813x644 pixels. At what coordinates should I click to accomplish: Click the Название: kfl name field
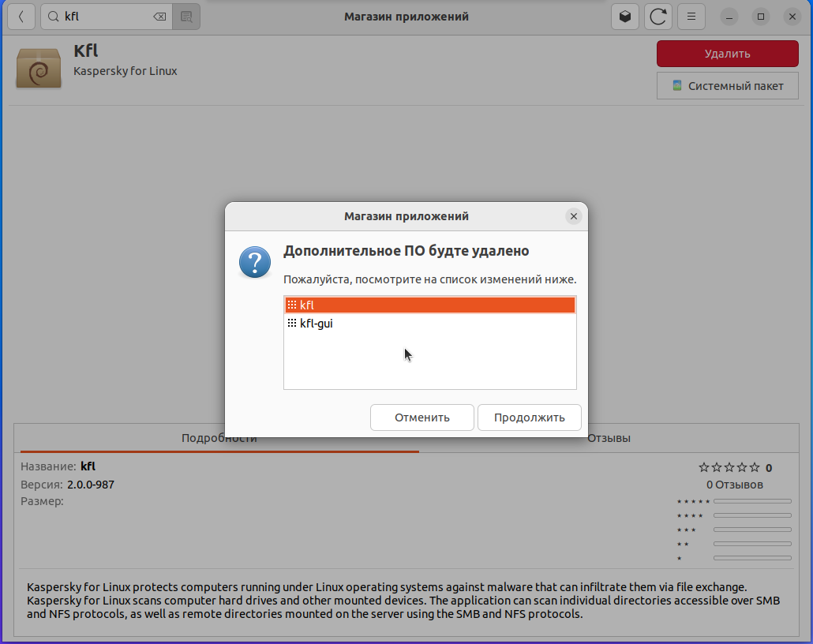[58, 466]
